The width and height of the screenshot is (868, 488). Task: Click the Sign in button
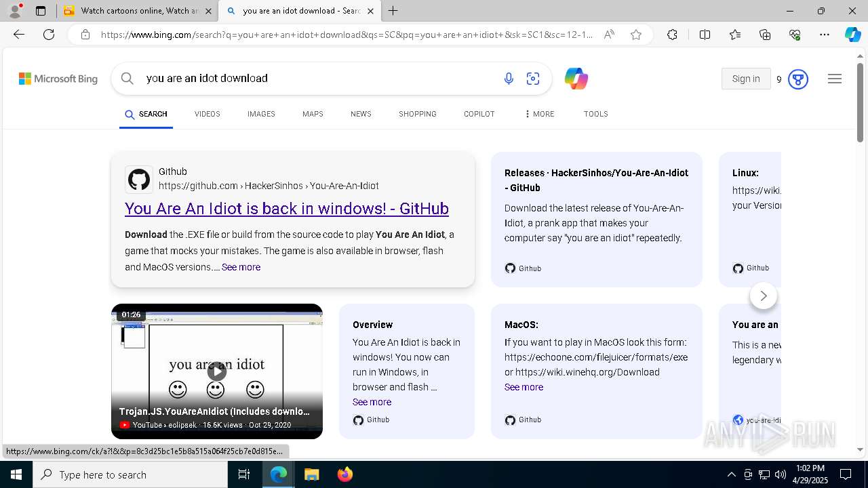(x=746, y=79)
